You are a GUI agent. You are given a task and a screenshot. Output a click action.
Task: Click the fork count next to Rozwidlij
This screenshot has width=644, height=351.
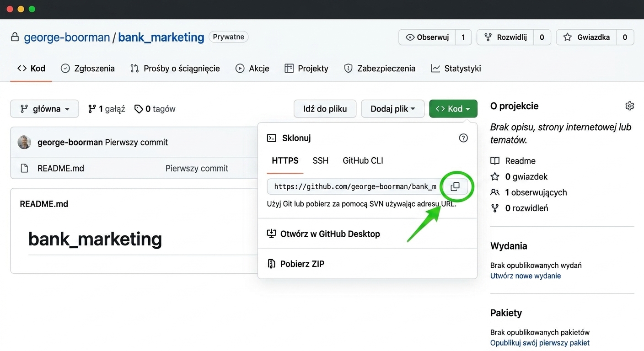pos(542,37)
